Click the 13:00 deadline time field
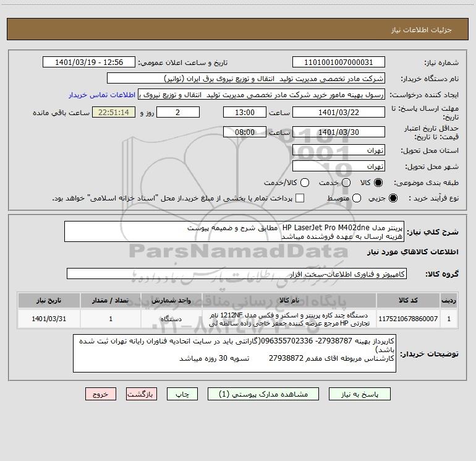 [245, 113]
